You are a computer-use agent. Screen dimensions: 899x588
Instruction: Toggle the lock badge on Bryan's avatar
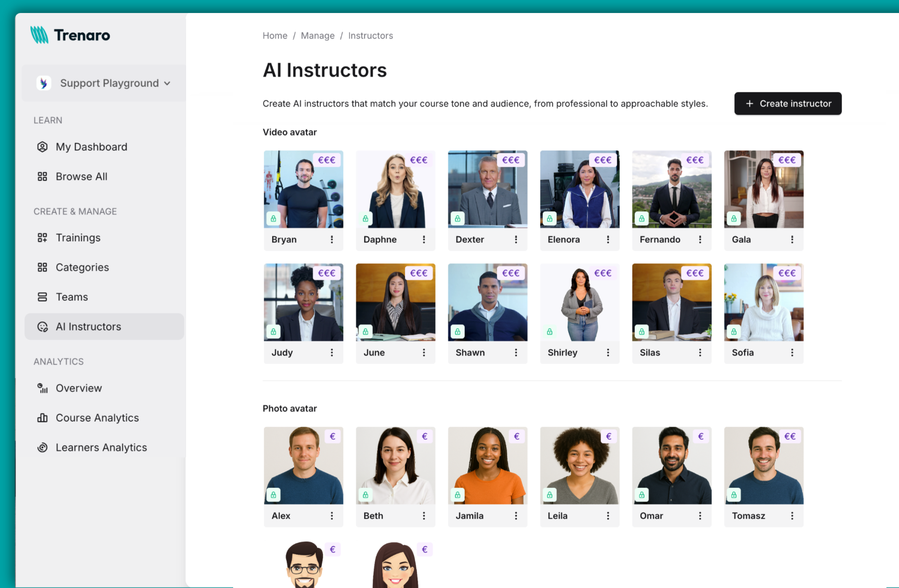(273, 218)
